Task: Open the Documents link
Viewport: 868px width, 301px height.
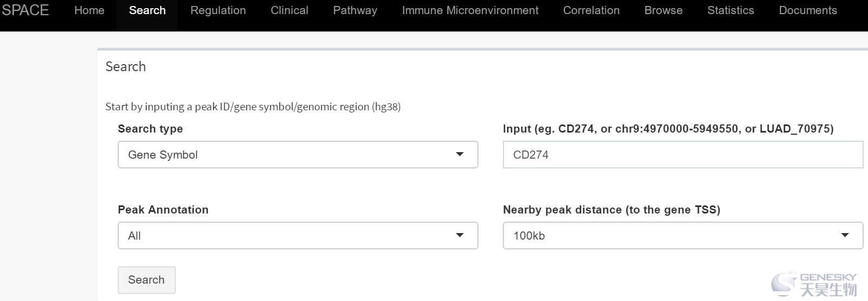Action: 808,10
